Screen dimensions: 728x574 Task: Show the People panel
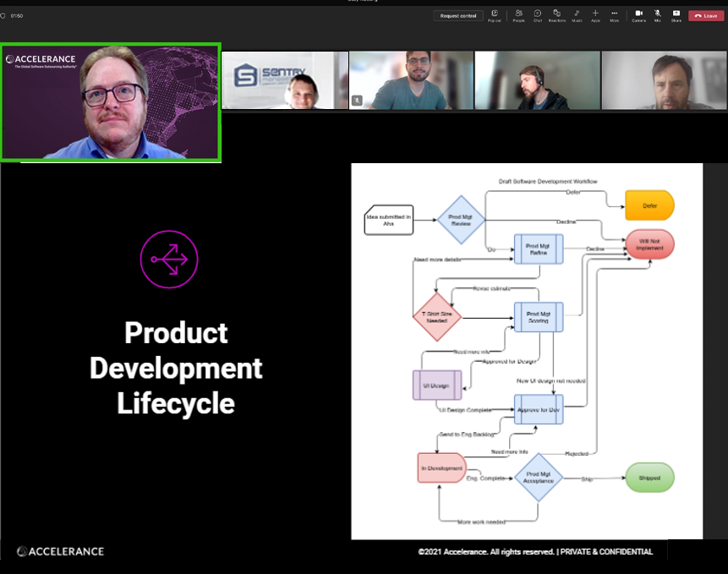point(518,16)
